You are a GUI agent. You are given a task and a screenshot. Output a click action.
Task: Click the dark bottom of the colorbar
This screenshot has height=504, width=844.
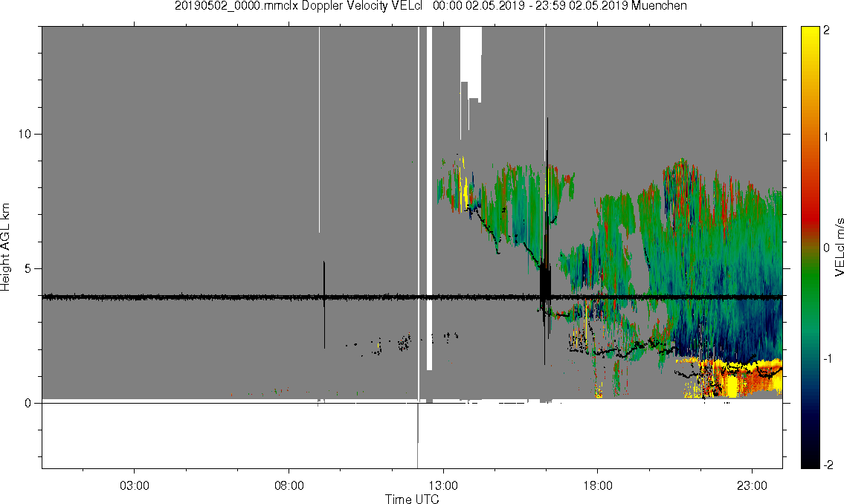click(x=810, y=460)
